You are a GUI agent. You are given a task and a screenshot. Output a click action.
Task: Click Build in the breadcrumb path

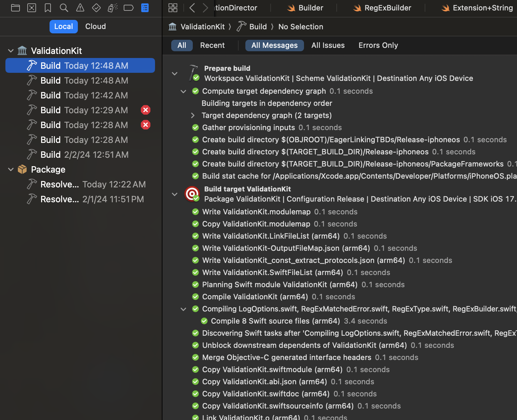tap(258, 27)
